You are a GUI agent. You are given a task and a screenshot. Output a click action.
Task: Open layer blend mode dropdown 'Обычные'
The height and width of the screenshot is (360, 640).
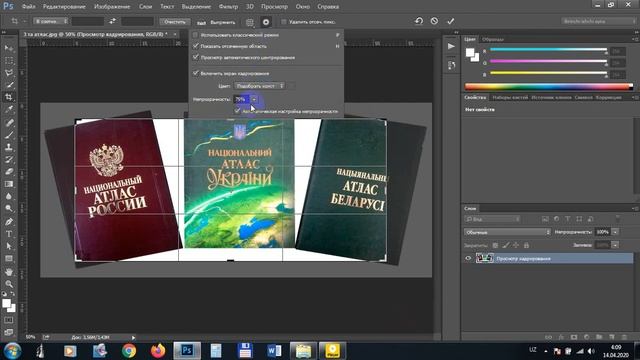(507, 232)
